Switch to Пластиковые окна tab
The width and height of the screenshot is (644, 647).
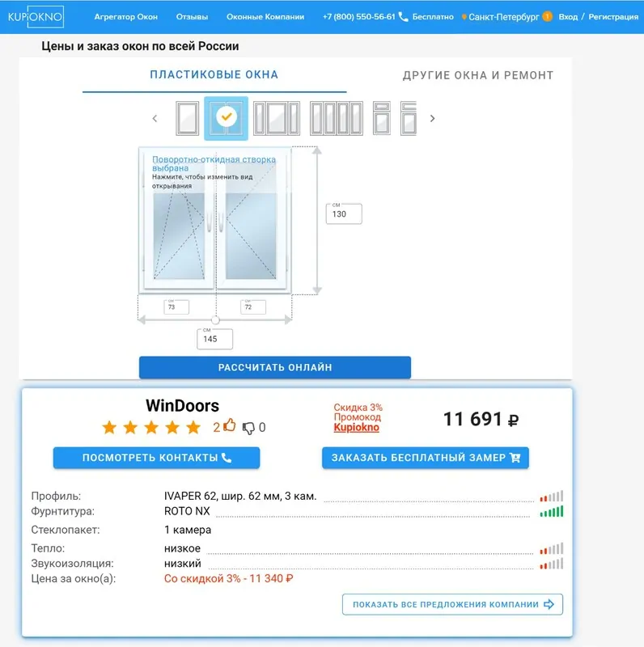coord(214,74)
